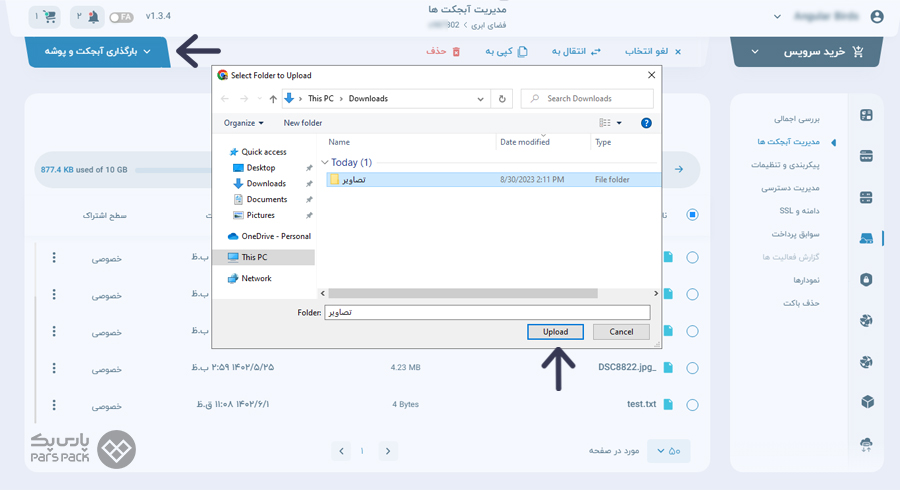Select the تصاویر folder in file list

coord(494,180)
